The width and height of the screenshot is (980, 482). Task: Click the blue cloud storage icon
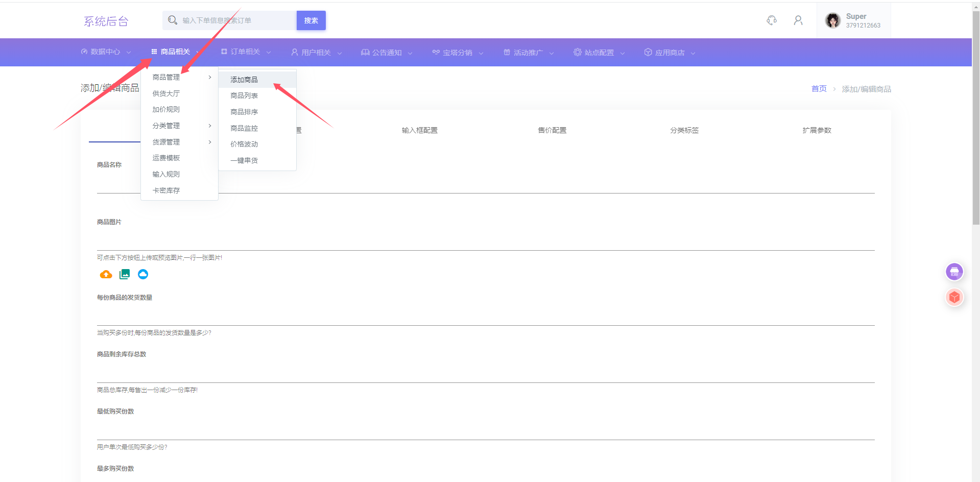tap(143, 275)
